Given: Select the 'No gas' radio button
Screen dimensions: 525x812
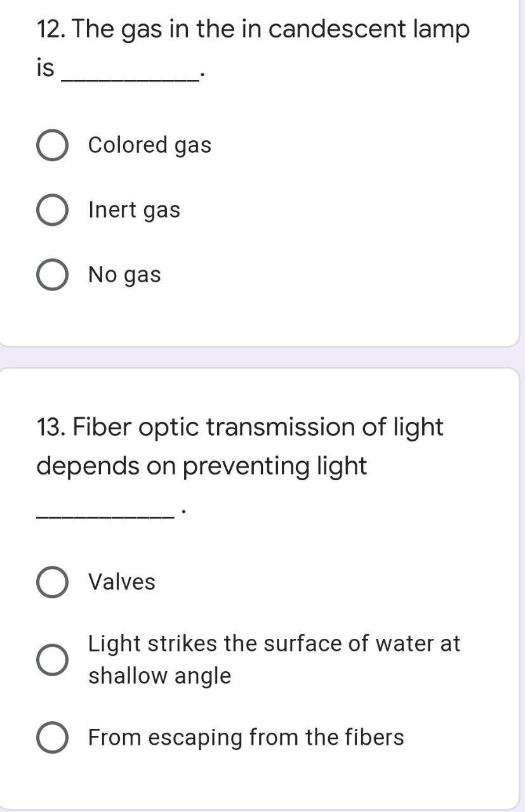Looking at the screenshot, I should tap(53, 274).
